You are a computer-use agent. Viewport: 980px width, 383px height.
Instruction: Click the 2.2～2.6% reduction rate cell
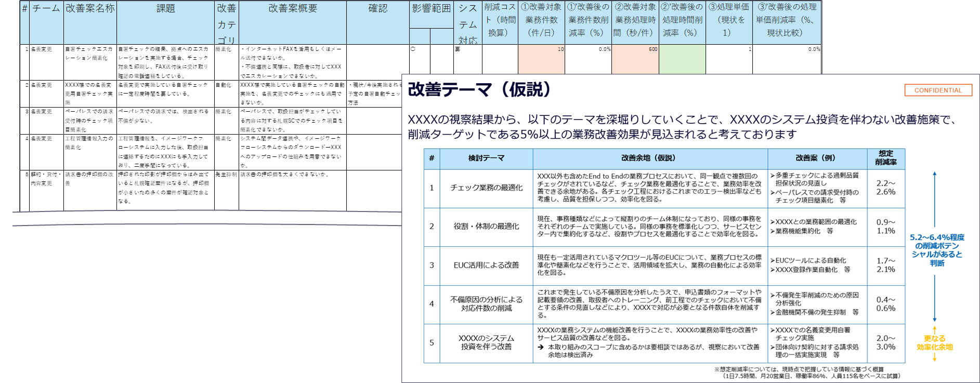(885, 188)
